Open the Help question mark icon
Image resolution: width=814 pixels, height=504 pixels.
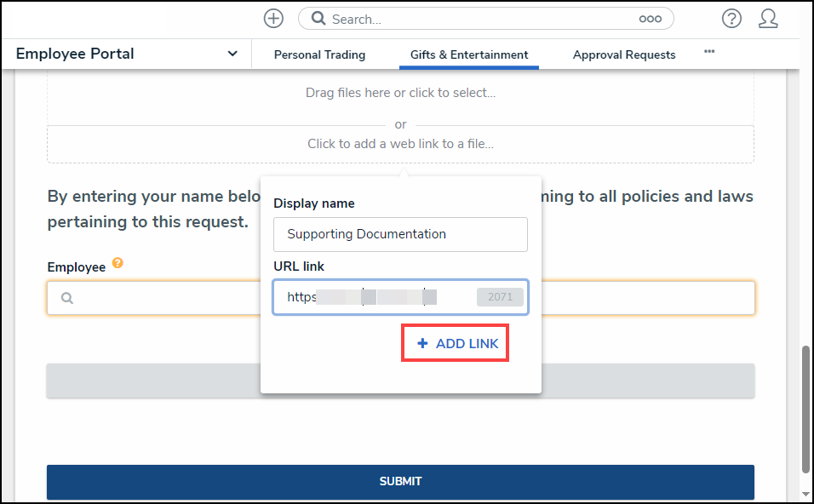[x=731, y=19]
